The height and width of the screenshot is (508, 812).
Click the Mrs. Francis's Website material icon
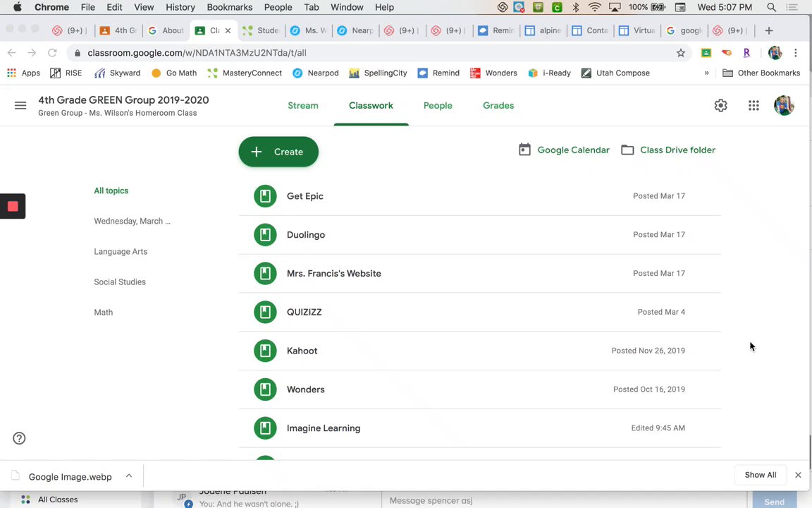click(x=265, y=273)
